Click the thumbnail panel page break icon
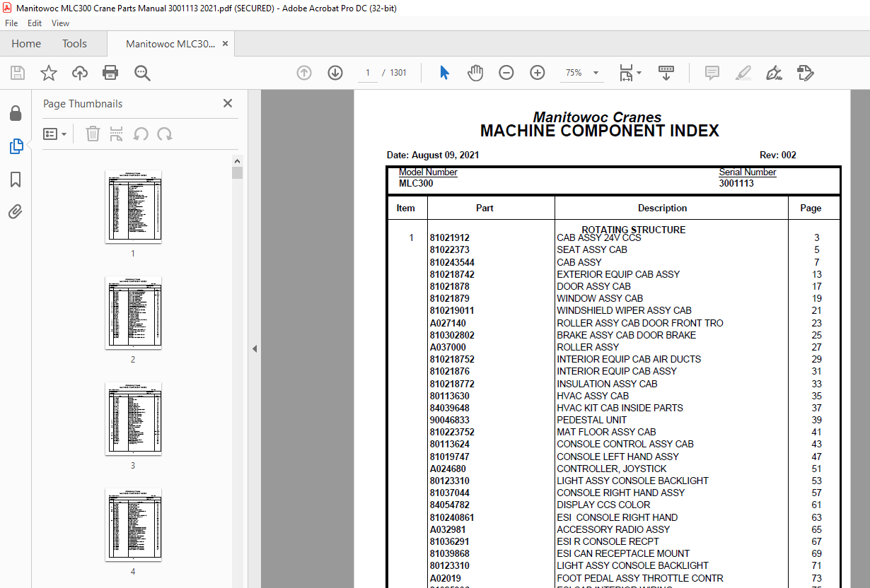The image size is (870, 588). [x=117, y=134]
